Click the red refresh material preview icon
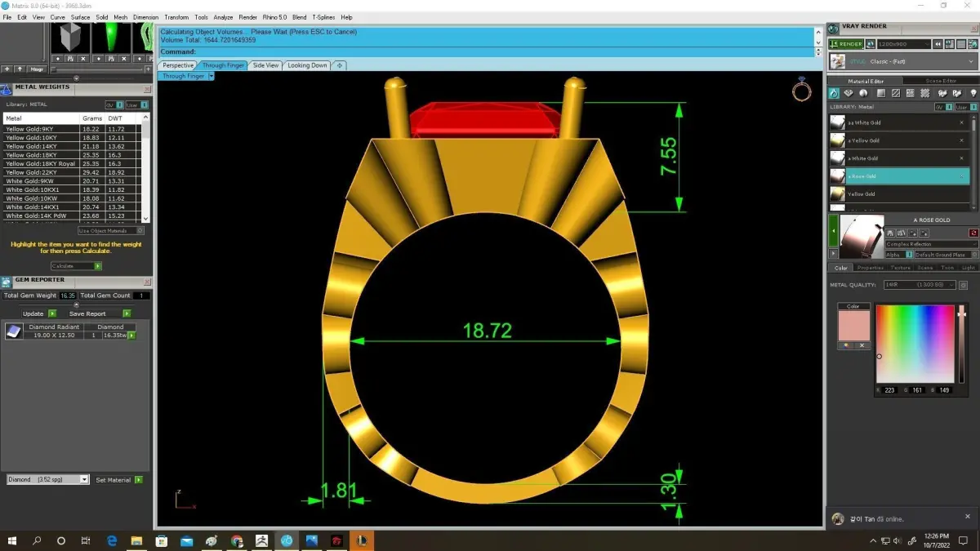 coord(973,233)
